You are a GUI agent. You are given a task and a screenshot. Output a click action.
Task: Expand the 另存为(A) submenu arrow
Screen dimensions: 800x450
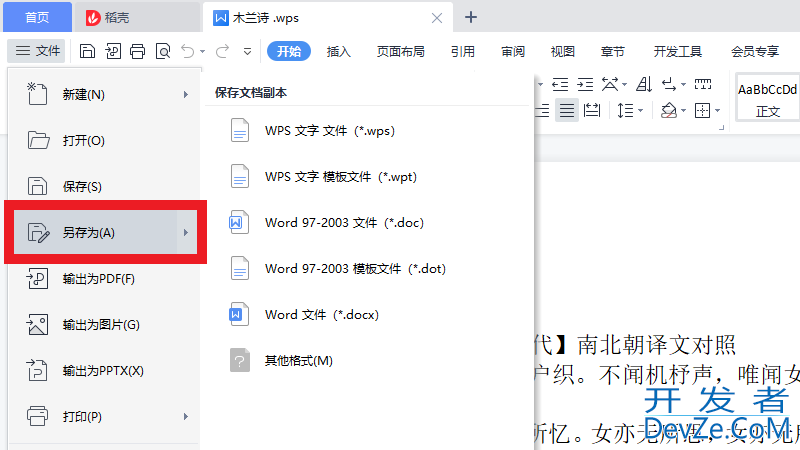tap(186, 233)
